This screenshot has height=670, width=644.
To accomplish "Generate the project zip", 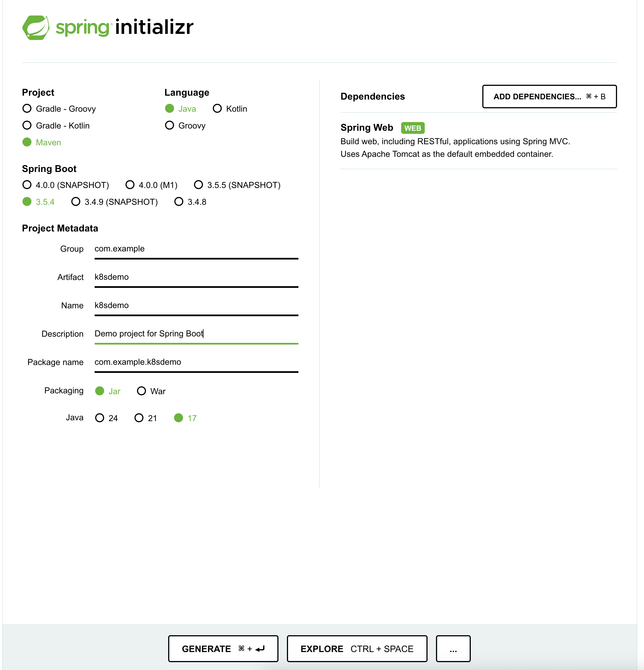I will pyautogui.click(x=223, y=649).
